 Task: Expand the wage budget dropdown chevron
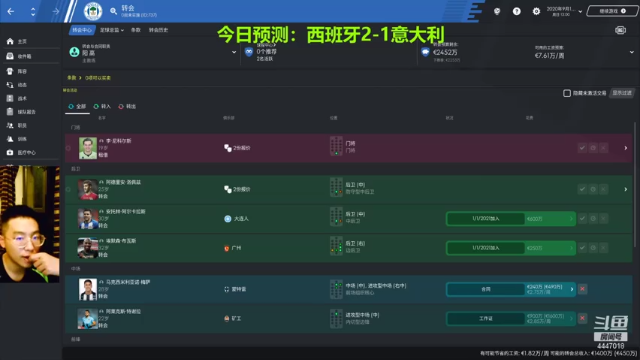(631, 52)
